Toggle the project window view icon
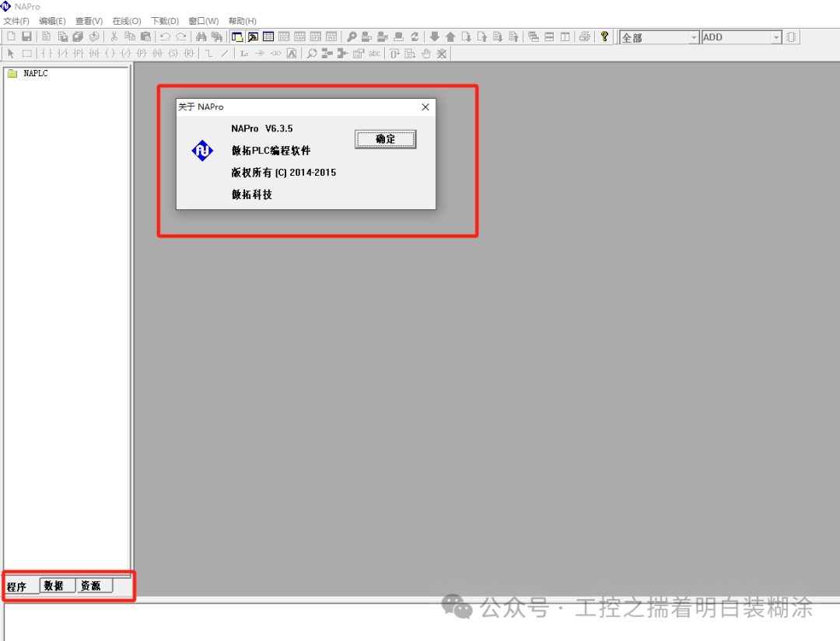This screenshot has height=641, width=840. [236, 37]
